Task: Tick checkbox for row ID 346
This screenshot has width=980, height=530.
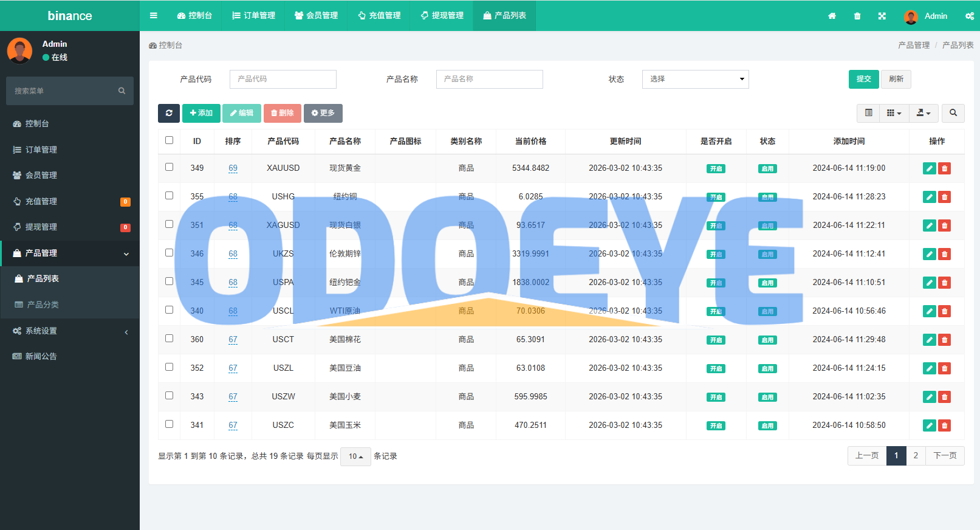Action: (x=169, y=253)
